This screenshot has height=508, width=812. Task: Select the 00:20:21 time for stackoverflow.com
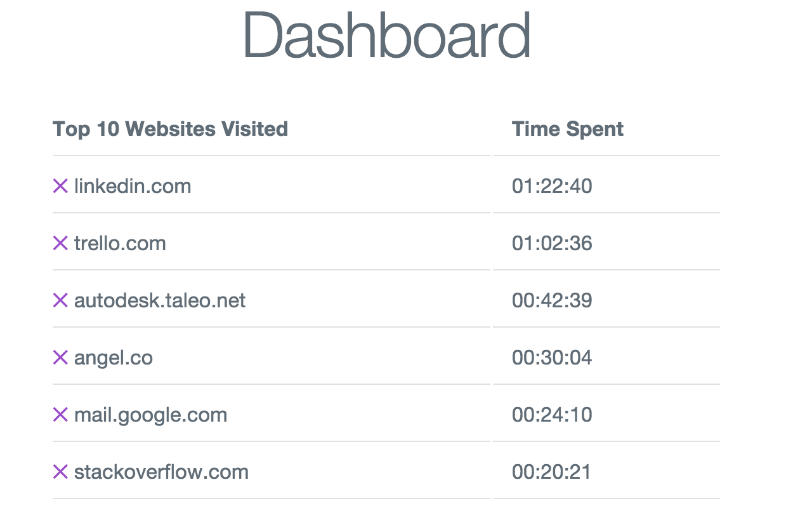pos(551,472)
